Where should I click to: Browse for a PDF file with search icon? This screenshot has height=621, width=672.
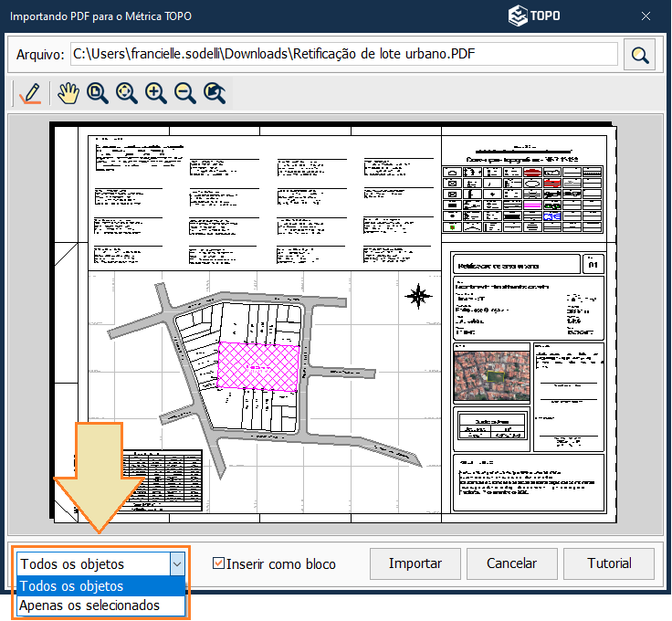coord(639,55)
